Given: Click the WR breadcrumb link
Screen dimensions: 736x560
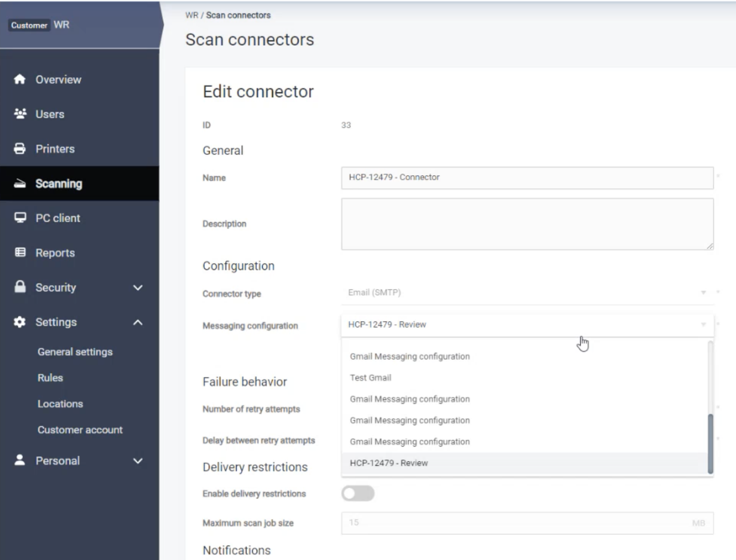Looking at the screenshot, I should click(191, 15).
